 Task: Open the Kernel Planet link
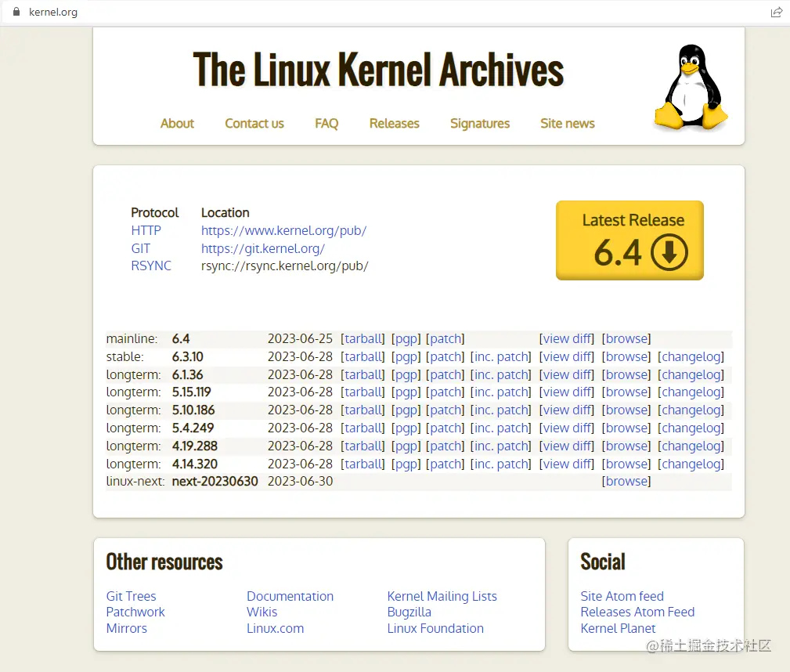click(619, 629)
